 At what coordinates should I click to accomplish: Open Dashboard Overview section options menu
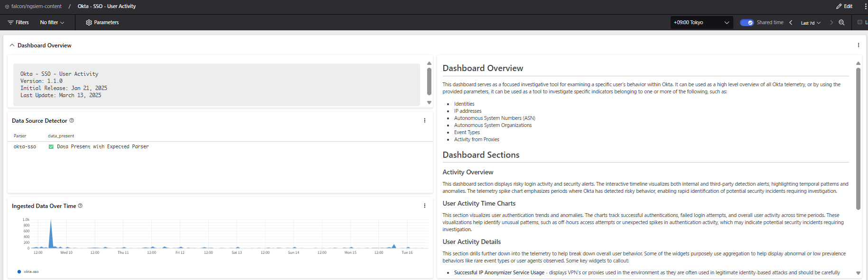pos(858,45)
